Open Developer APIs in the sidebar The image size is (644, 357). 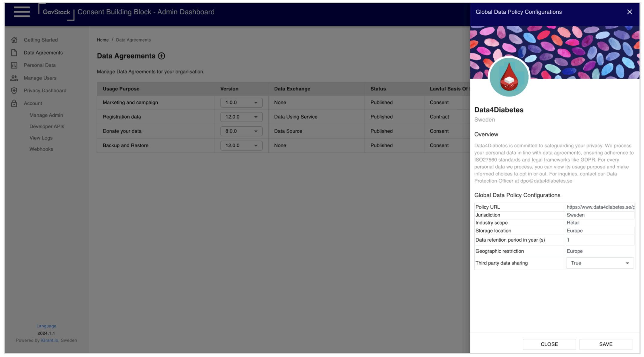47,126
